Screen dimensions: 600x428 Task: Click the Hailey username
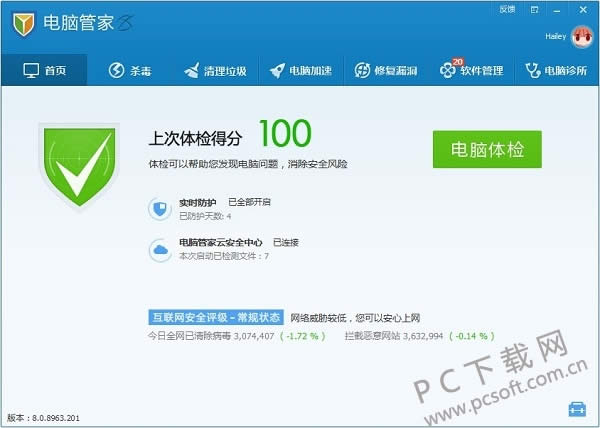coord(556,37)
